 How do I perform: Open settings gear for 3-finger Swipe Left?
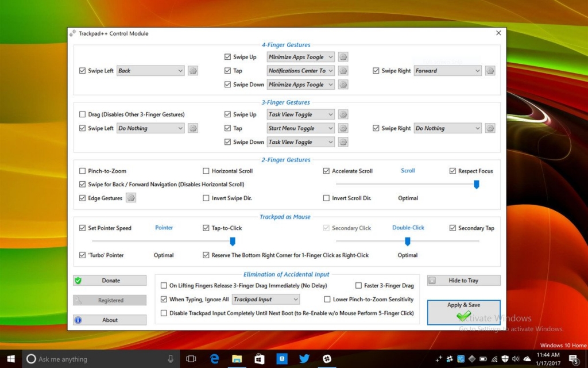193,128
